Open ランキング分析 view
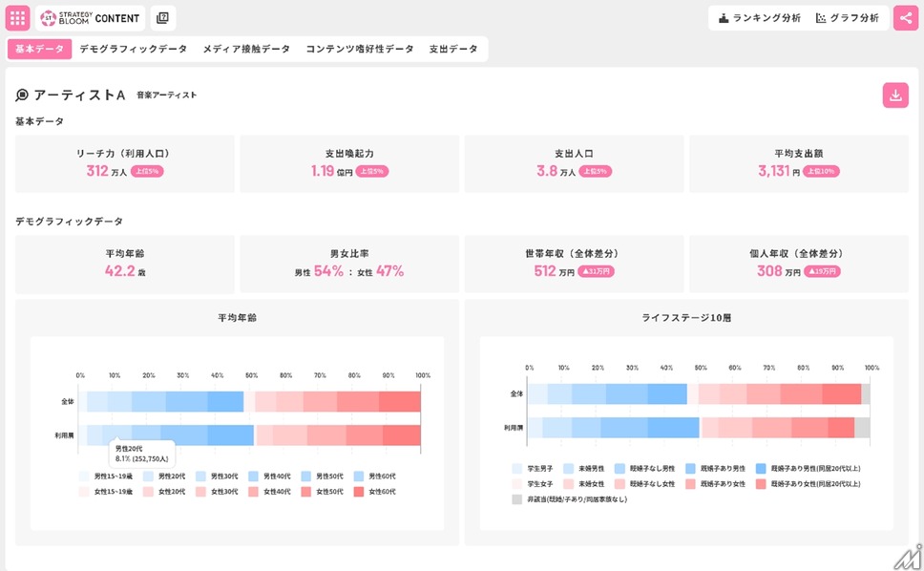 click(x=760, y=18)
